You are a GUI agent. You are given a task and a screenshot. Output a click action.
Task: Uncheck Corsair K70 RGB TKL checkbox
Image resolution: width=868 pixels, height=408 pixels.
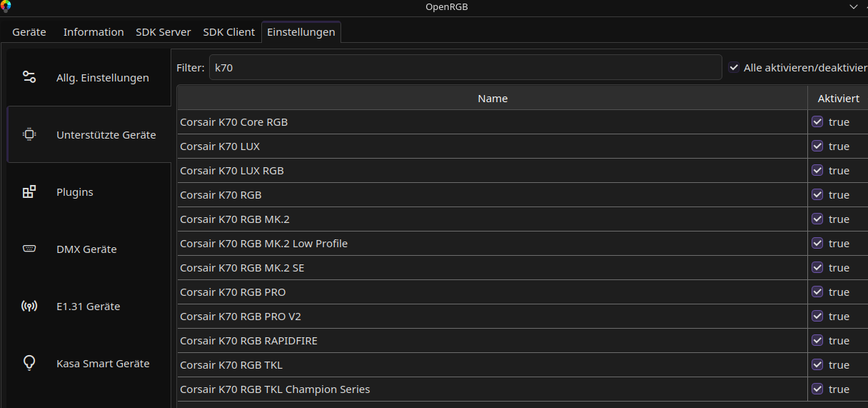point(818,364)
